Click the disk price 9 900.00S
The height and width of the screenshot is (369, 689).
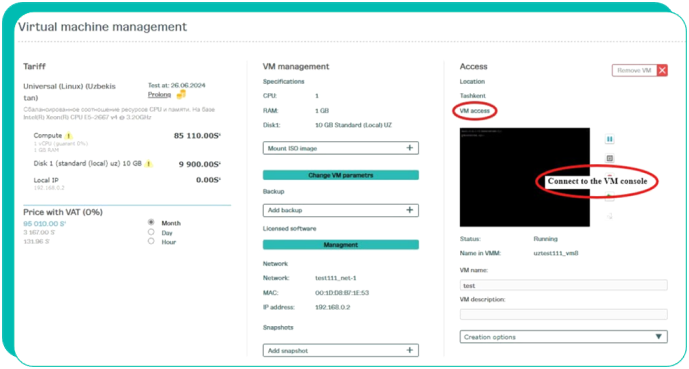point(199,164)
